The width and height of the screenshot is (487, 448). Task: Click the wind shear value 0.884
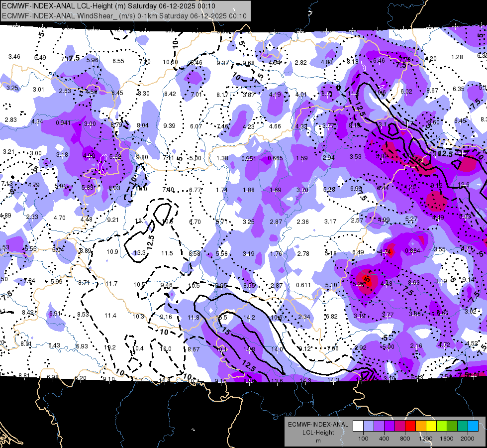tap(412, 251)
